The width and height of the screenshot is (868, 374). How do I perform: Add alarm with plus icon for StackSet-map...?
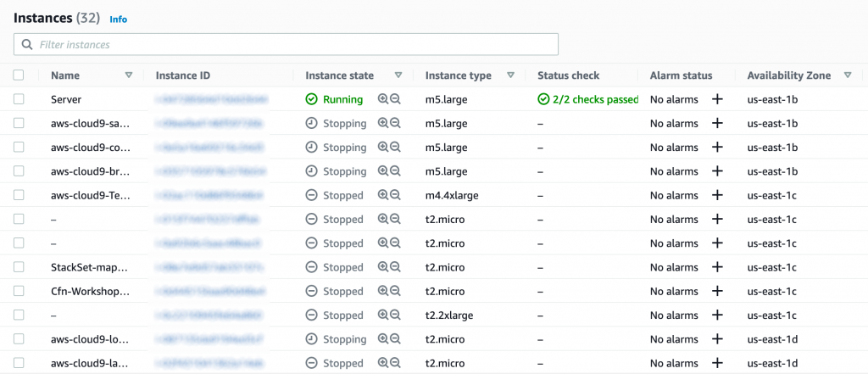point(717,267)
